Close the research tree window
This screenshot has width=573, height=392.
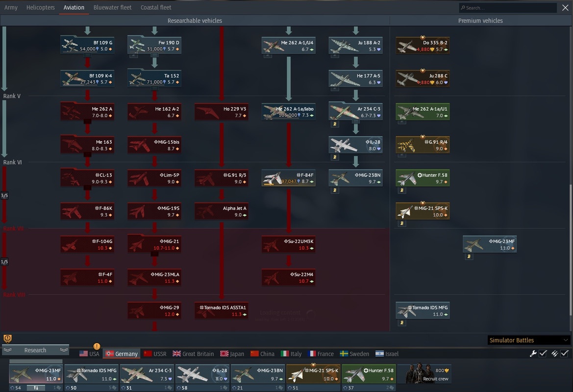[x=565, y=8]
